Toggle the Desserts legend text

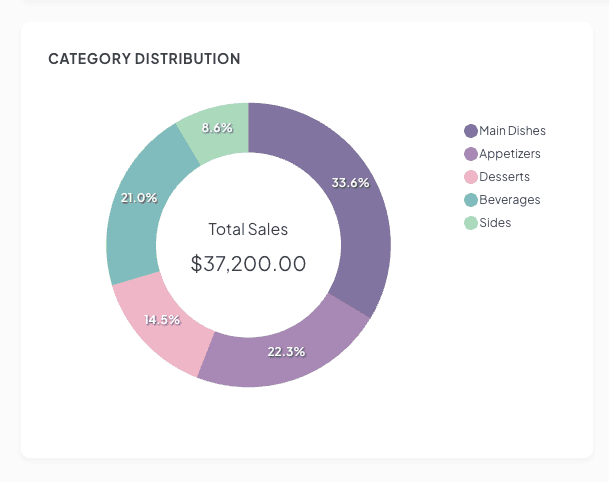pyautogui.click(x=504, y=177)
